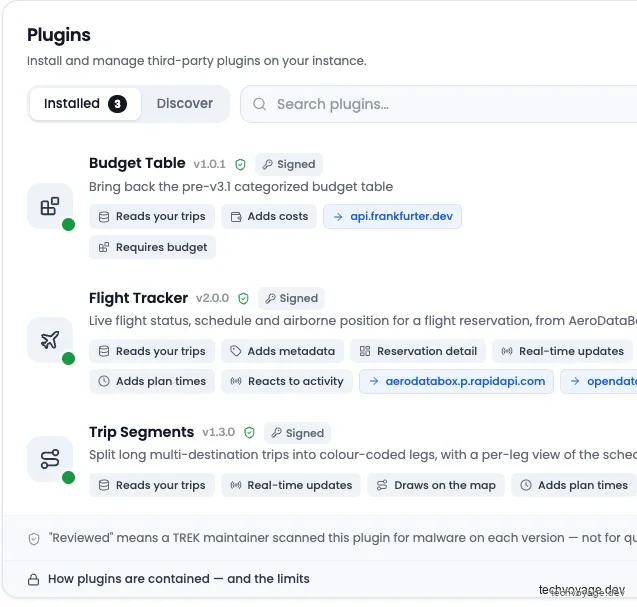Click Trip Segments' green enabled status dot
Viewport: 637px width, 607px height.
tap(68, 477)
